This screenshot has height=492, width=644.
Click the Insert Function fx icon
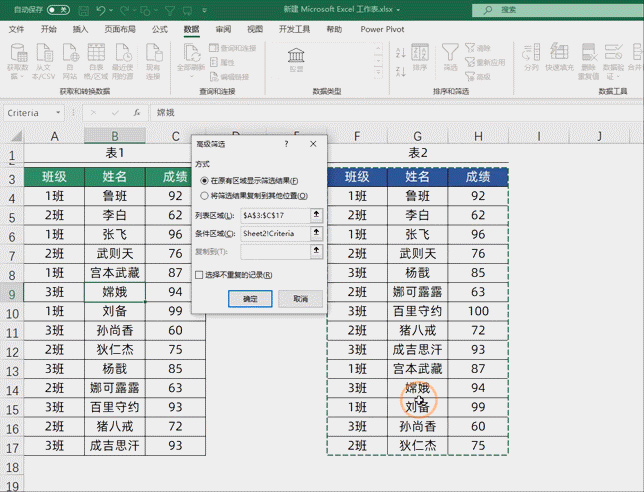pos(136,113)
